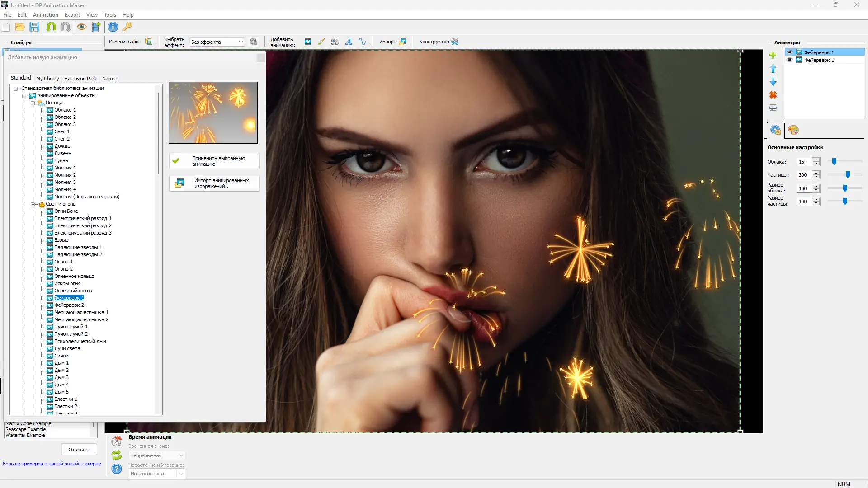Click the brush animation tool icon

[x=321, y=42]
